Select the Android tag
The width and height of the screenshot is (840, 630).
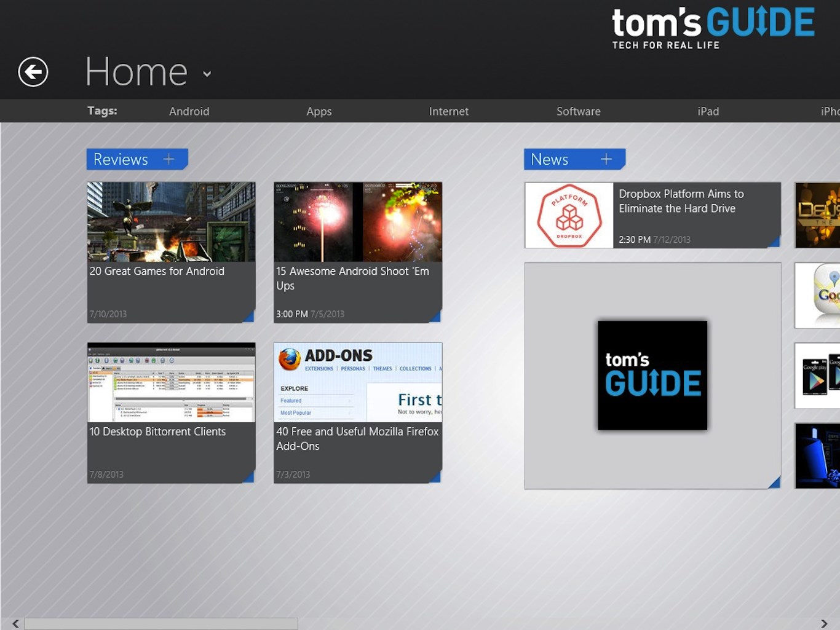coord(189,111)
